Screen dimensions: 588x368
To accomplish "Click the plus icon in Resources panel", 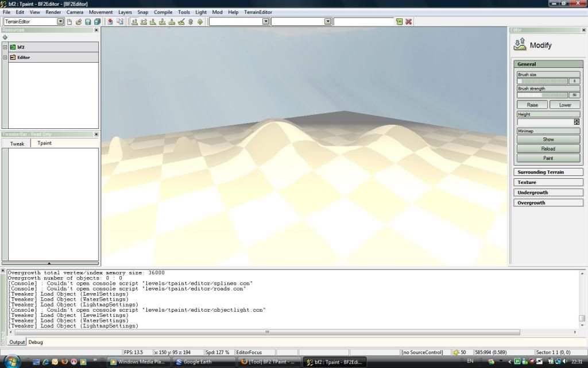I will coord(5,37).
